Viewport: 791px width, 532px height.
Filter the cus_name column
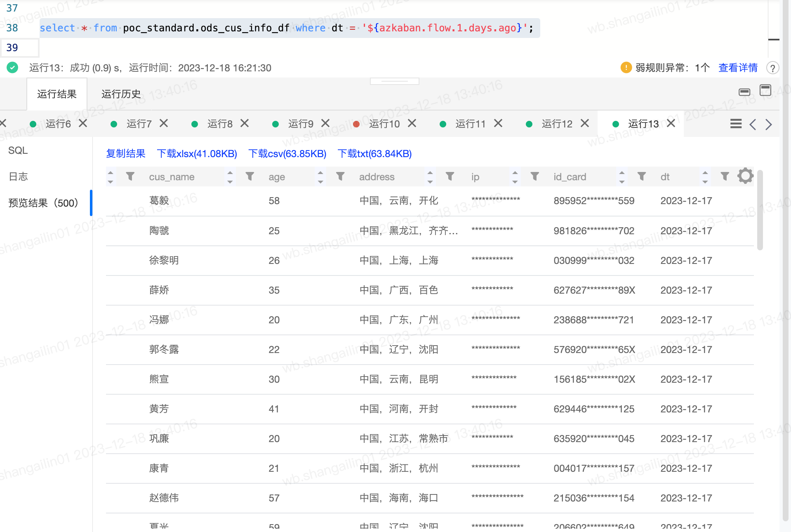250,177
